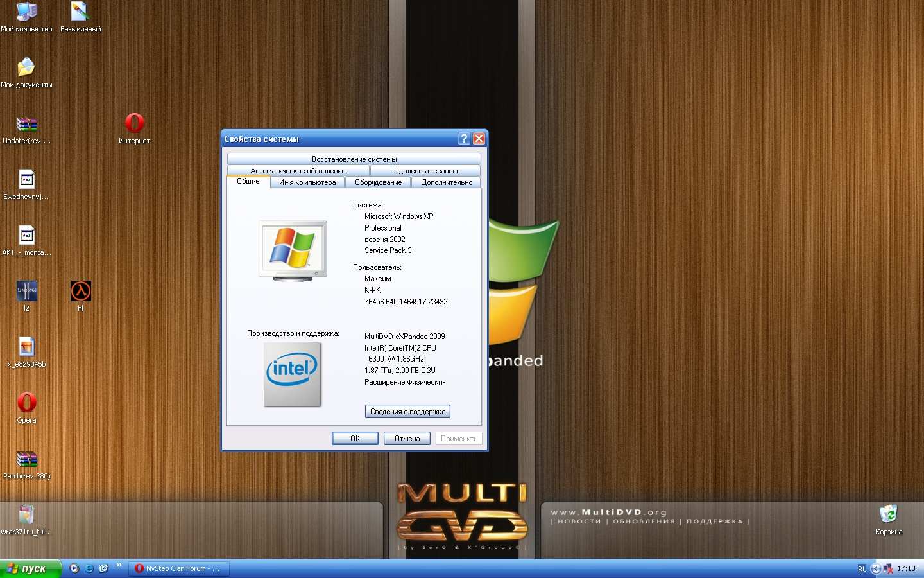Select the Интернет Opera shortcut icon

point(134,123)
